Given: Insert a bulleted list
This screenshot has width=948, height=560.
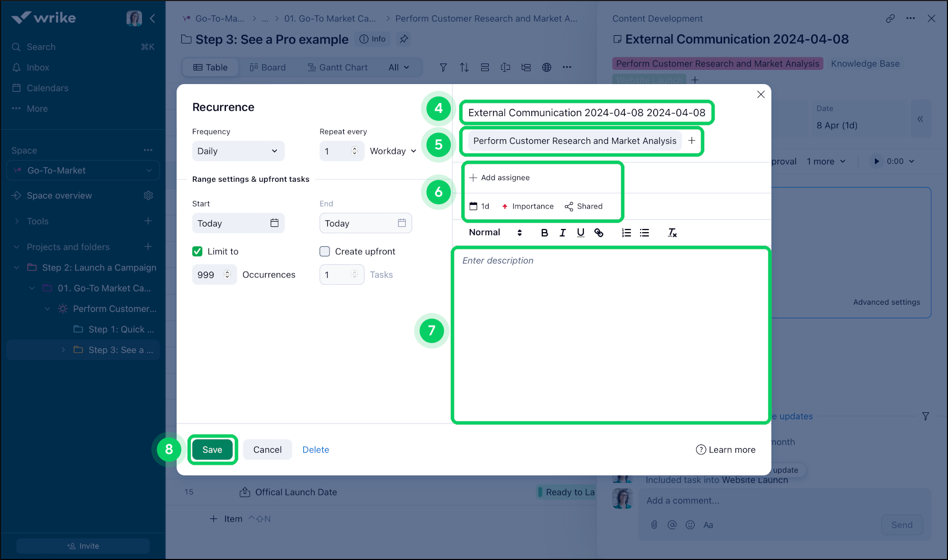Looking at the screenshot, I should point(644,233).
